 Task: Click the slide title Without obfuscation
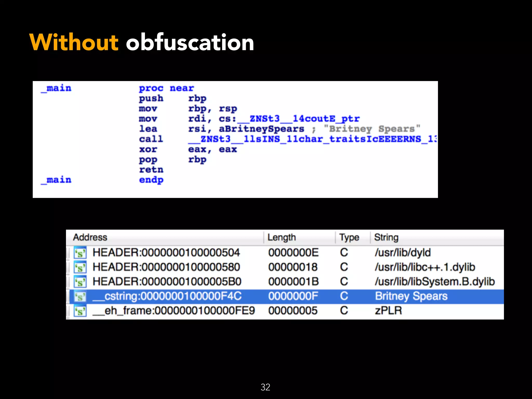142,42
